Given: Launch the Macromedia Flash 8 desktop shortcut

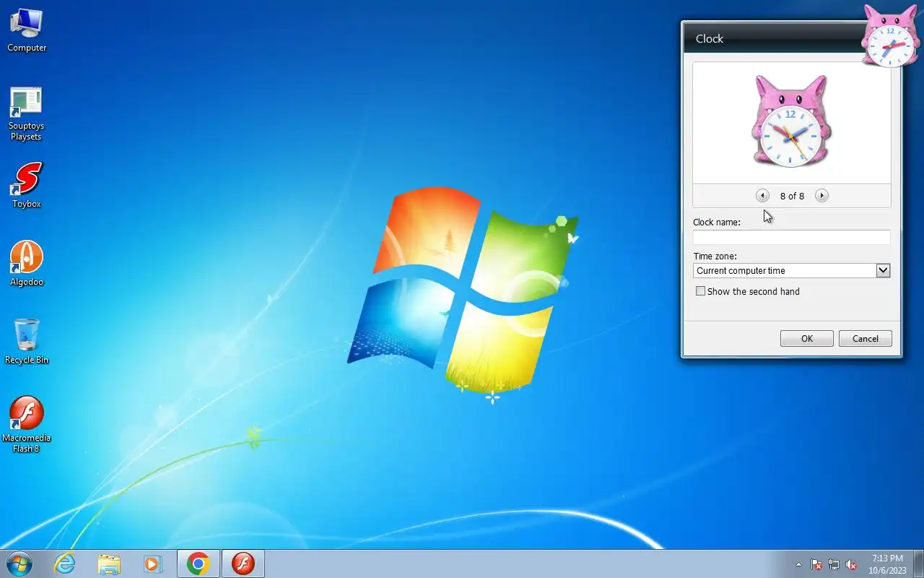Looking at the screenshot, I should pyautogui.click(x=27, y=425).
